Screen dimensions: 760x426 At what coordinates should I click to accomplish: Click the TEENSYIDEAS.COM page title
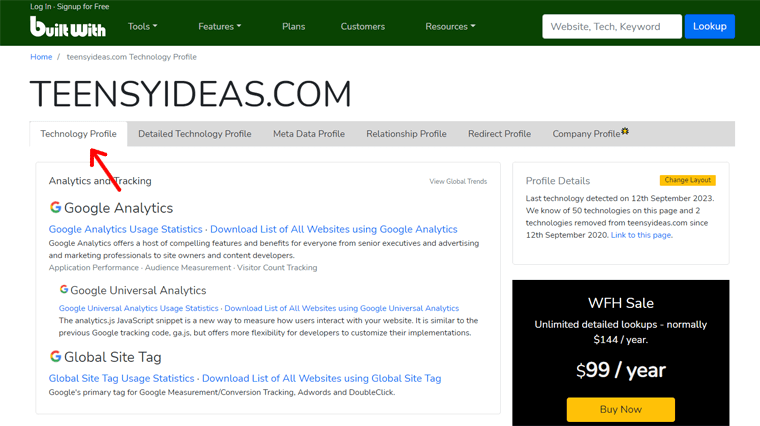[x=190, y=94]
